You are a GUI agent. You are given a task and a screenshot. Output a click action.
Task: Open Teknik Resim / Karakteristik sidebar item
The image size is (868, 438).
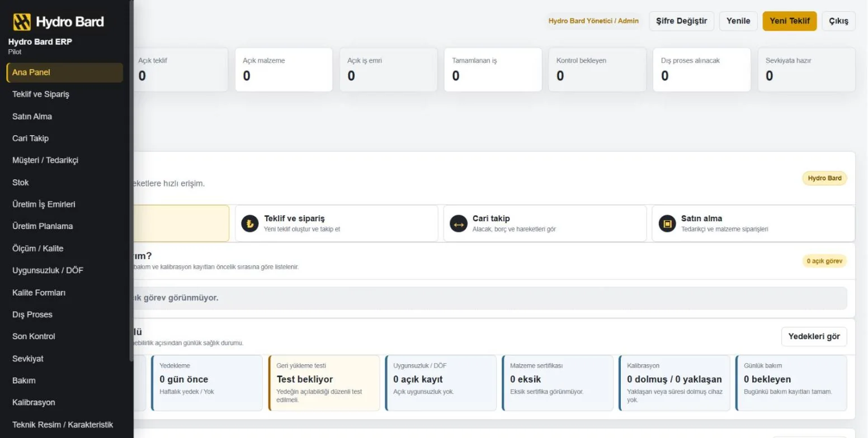point(64,425)
